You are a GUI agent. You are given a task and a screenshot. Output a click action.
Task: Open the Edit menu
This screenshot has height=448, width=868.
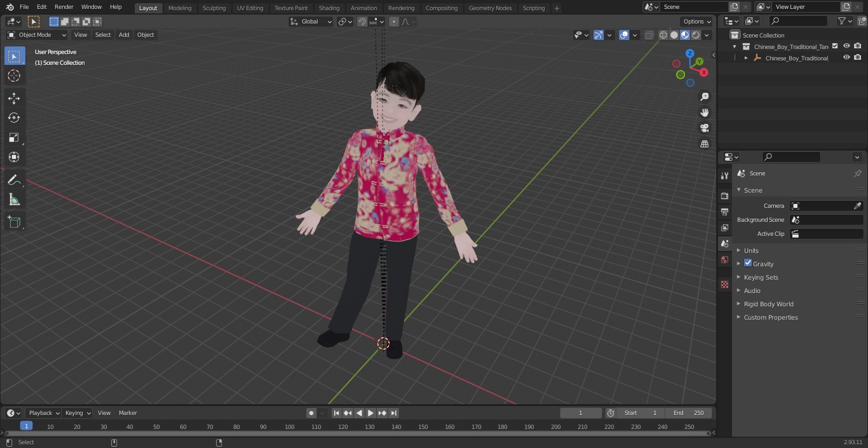click(41, 7)
